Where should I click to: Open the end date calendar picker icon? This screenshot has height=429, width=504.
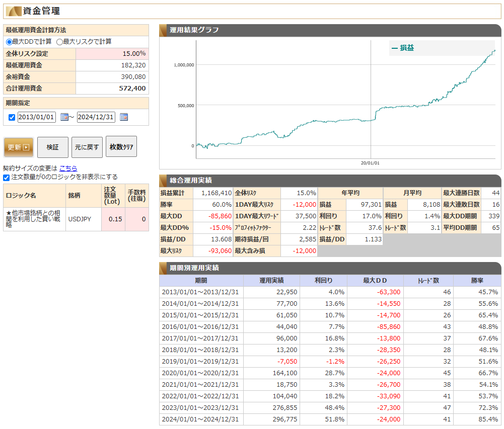pyautogui.click(x=124, y=117)
